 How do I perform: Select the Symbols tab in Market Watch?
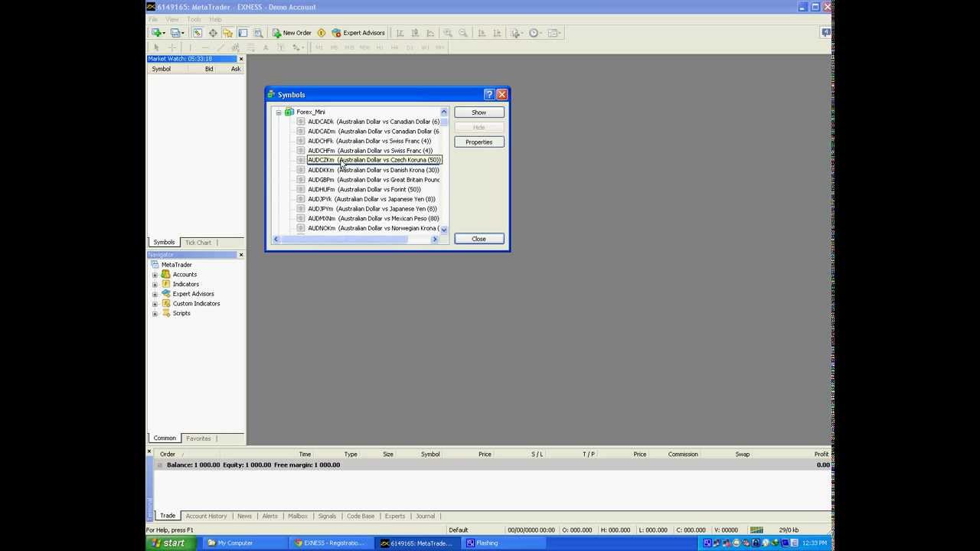point(164,243)
